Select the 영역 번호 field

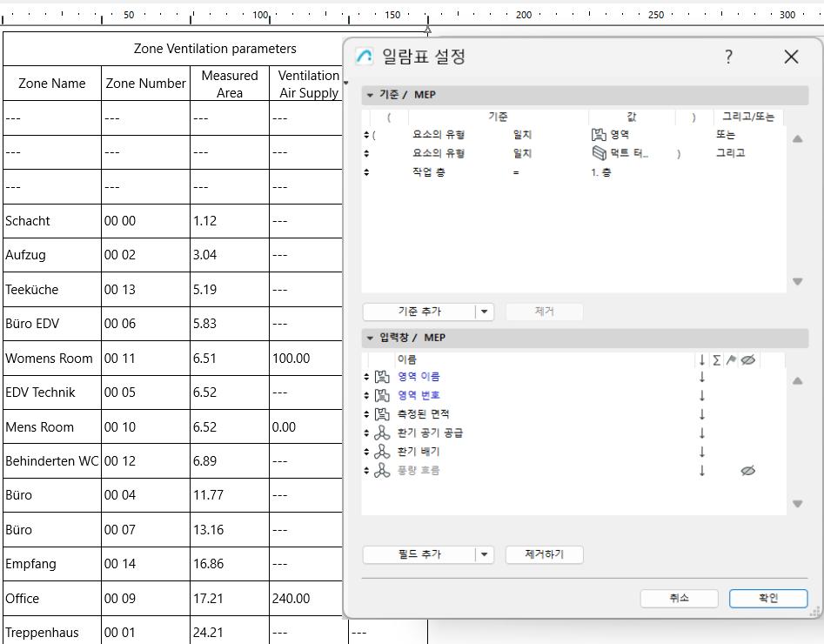tap(419, 395)
